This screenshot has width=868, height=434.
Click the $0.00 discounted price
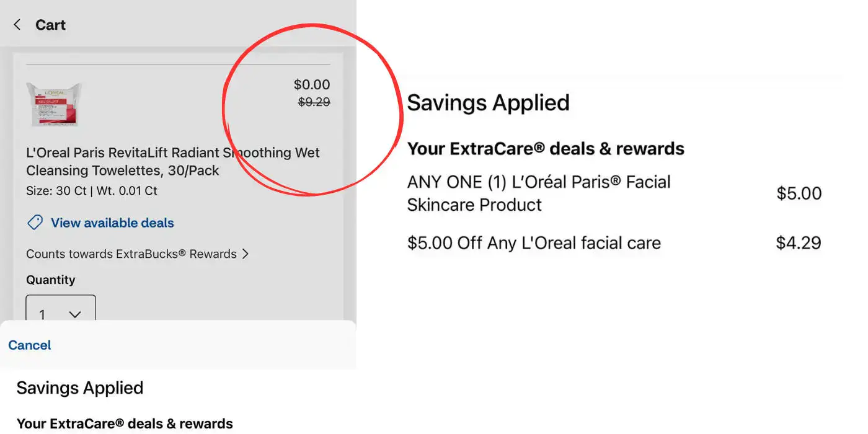tap(312, 84)
